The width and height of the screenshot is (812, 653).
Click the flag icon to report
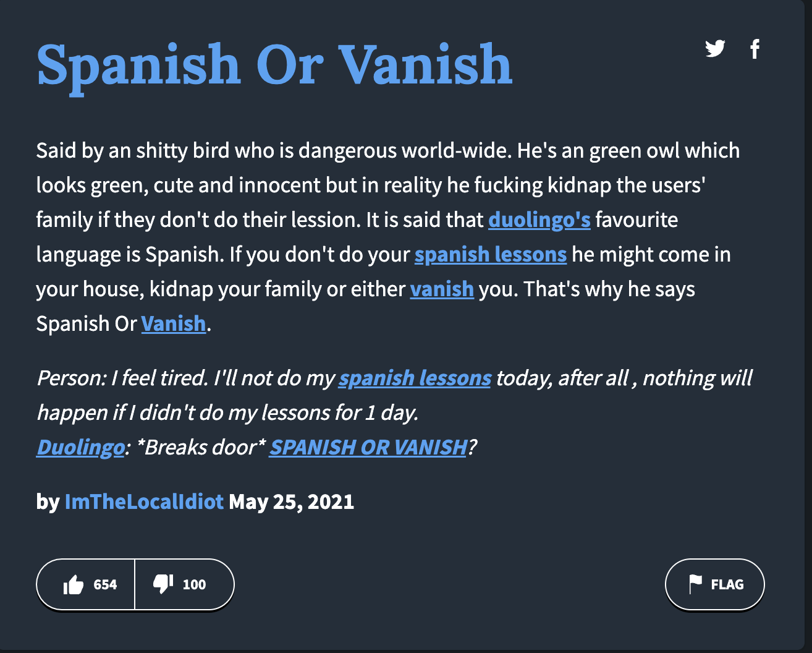696,584
